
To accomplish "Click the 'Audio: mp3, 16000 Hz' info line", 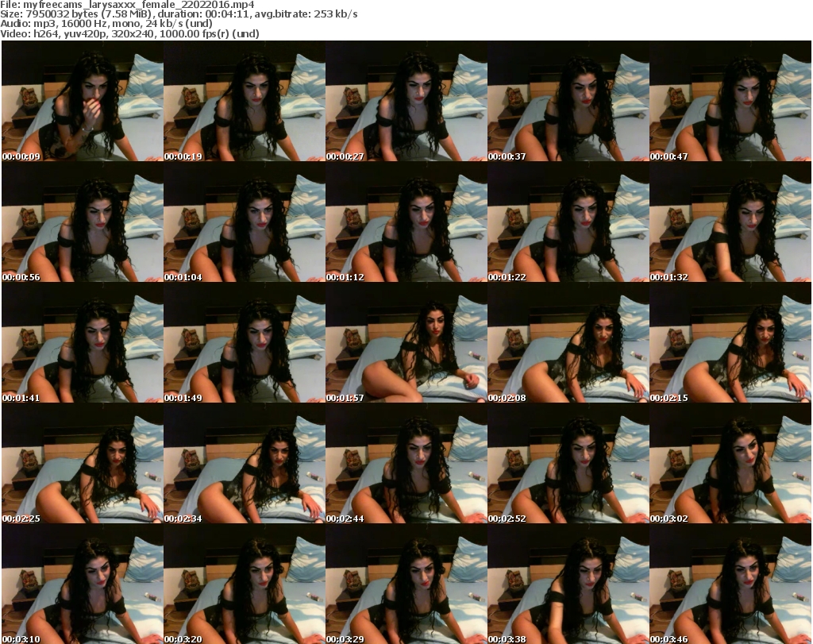I will point(106,24).
